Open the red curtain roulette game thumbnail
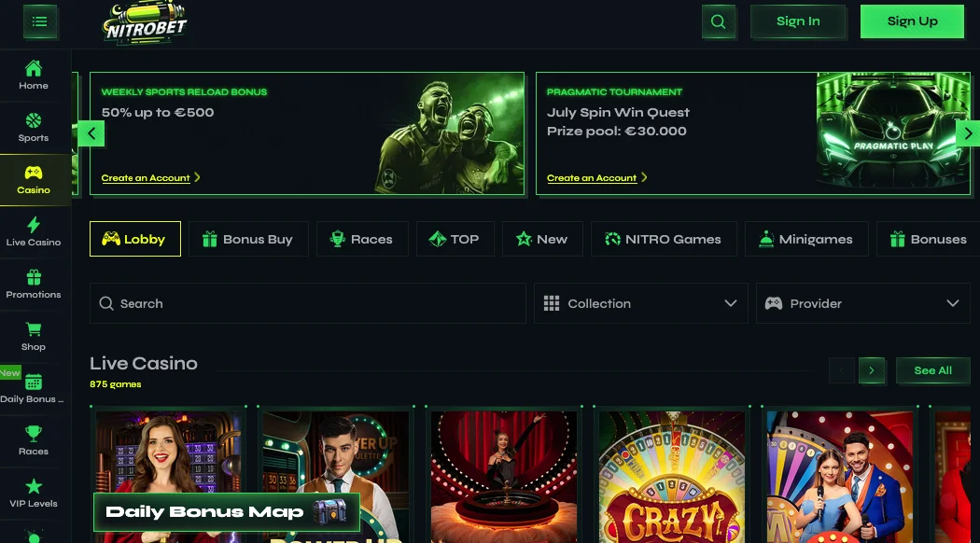Viewport: 980px width, 543px height. pos(504,476)
